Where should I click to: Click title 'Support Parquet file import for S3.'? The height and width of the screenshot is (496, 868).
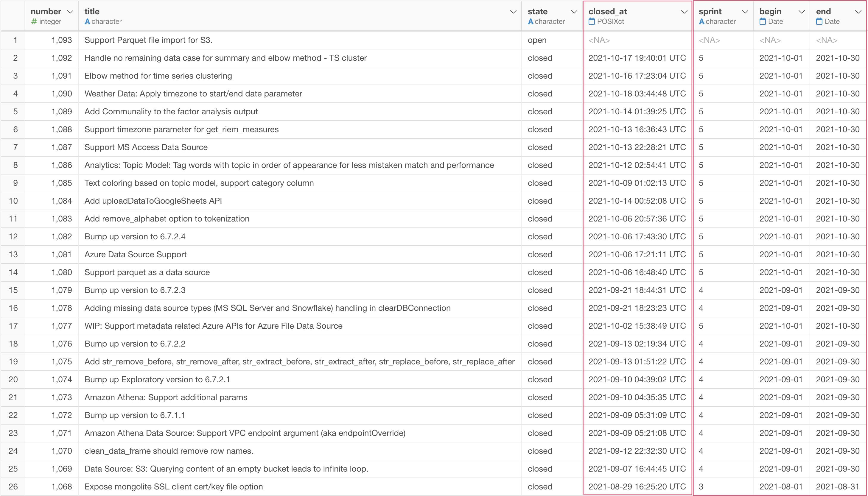point(149,40)
